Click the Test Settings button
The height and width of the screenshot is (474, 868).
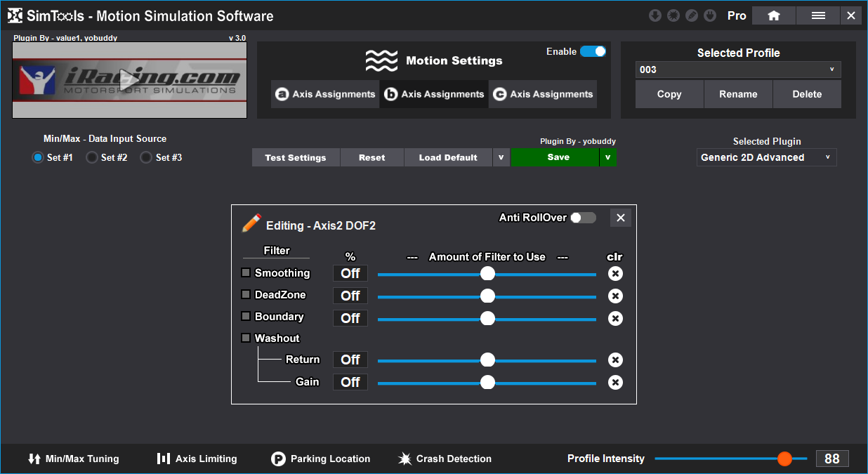pos(296,157)
